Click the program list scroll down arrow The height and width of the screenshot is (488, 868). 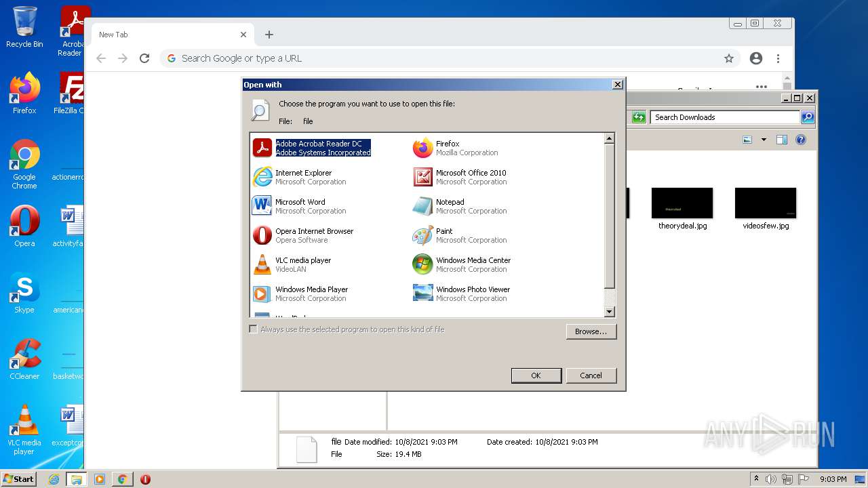click(x=609, y=312)
